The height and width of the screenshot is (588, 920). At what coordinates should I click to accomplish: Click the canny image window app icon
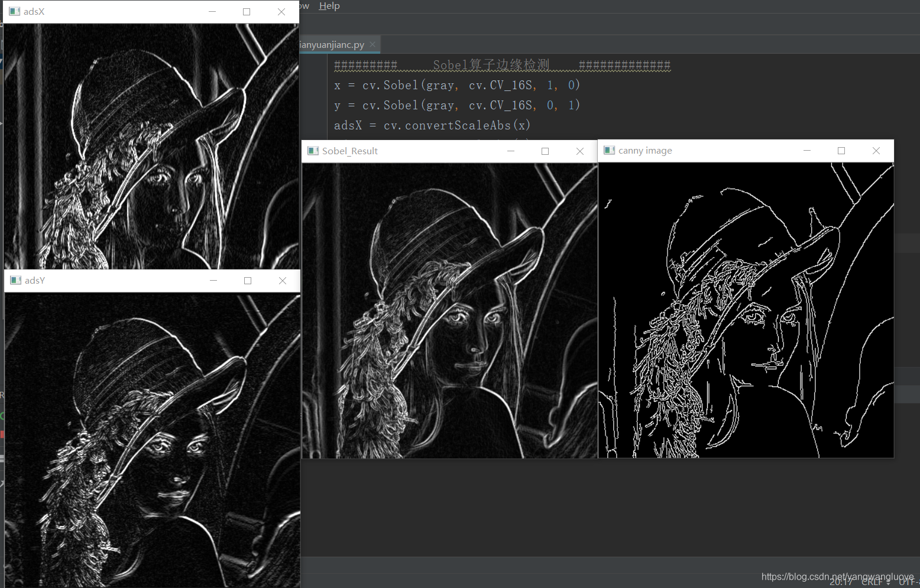tap(609, 150)
